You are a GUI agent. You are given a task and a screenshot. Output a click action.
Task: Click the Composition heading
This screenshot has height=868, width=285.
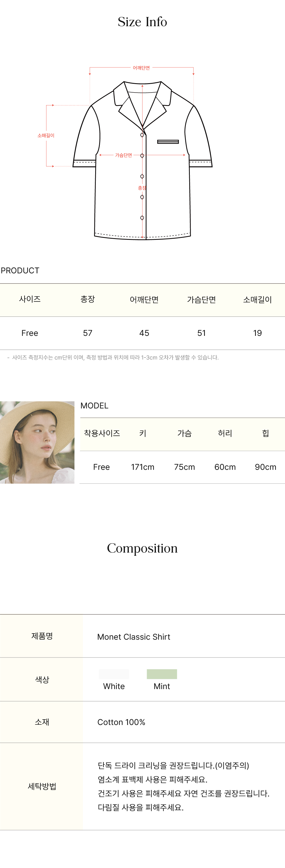(x=142, y=549)
